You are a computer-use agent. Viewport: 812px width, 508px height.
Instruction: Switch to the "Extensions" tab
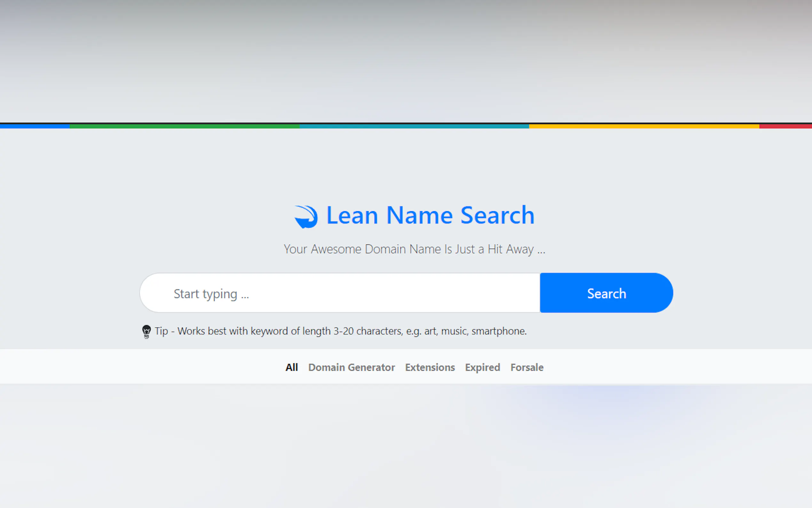430,367
